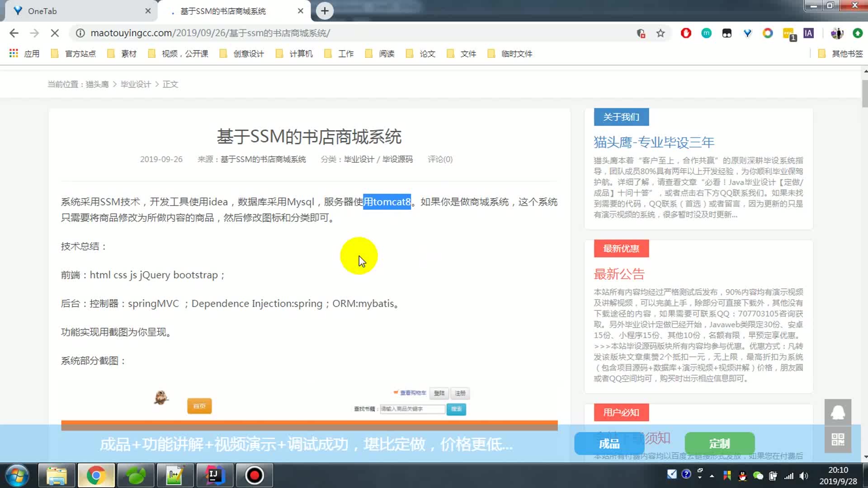Open the 计算机 bookmark folder

(294, 54)
